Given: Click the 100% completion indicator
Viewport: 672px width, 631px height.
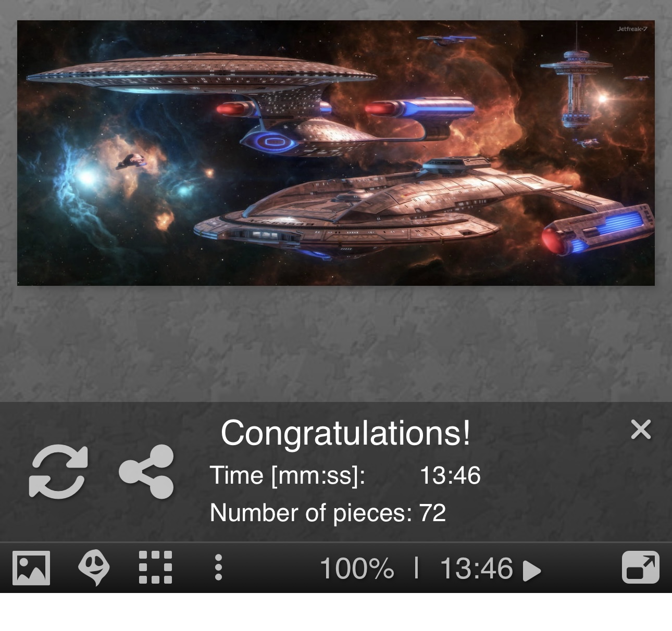Looking at the screenshot, I should [357, 568].
